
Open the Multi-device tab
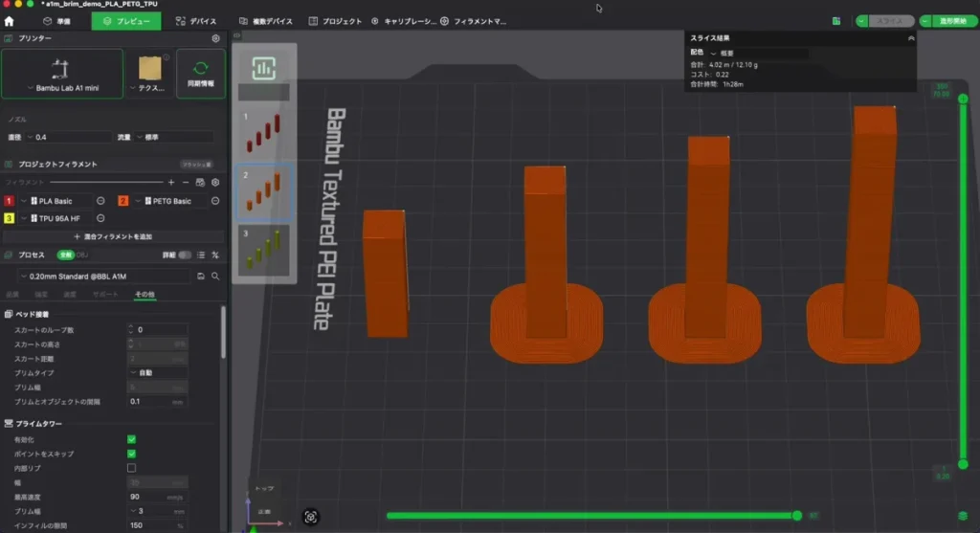[x=266, y=21]
